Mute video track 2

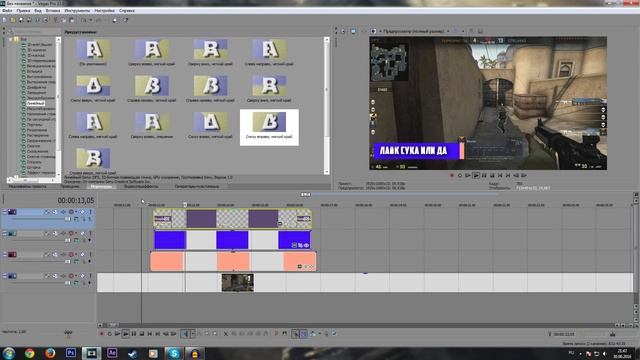pos(82,233)
